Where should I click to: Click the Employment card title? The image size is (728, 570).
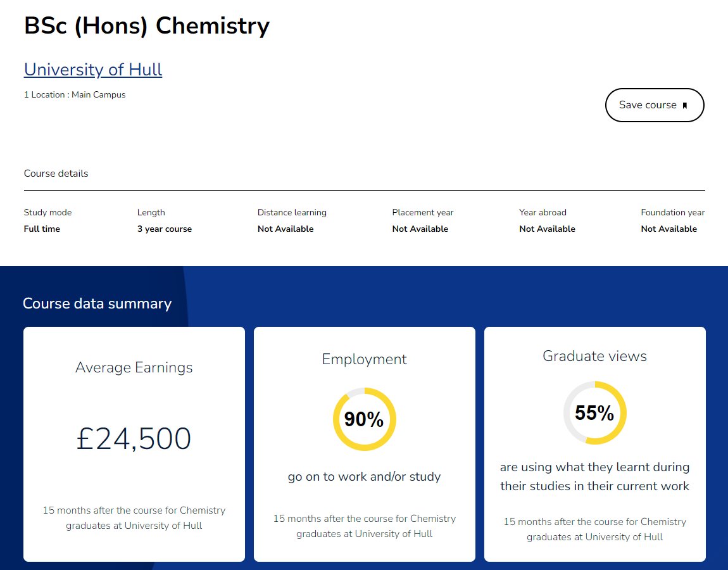[x=365, y=359]
